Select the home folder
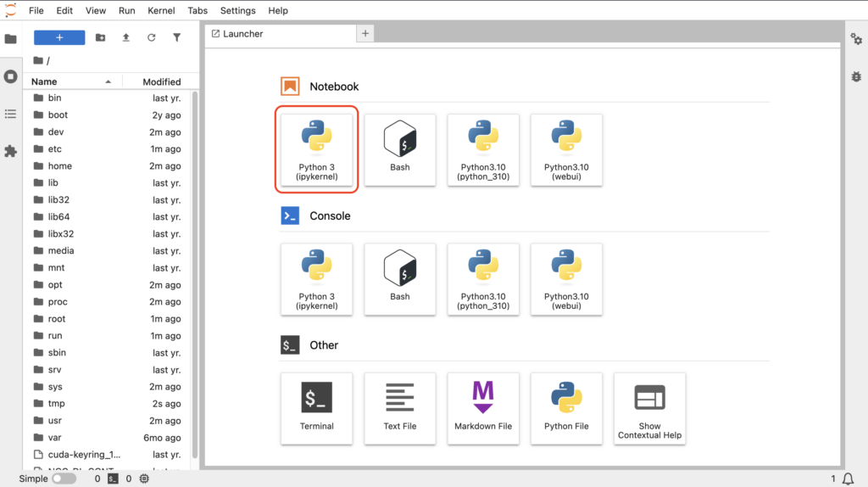 108,166
